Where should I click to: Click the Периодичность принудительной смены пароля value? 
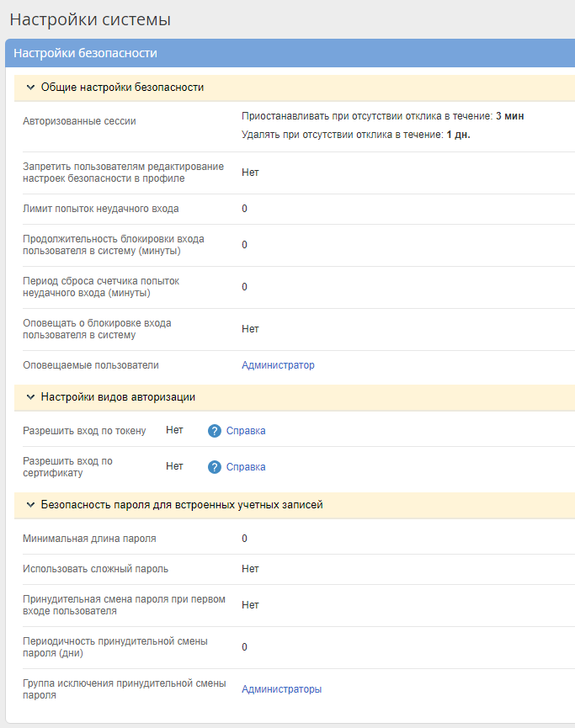tap(244, 647)
